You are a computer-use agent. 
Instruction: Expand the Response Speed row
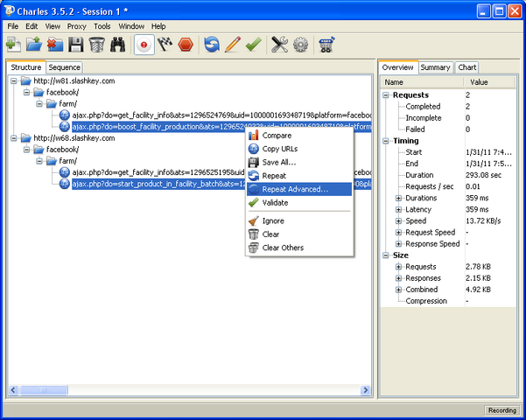point(398,244)
